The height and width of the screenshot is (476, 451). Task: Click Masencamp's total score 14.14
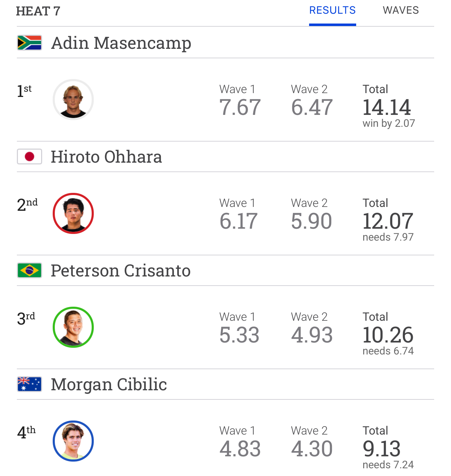coord(387,107)
